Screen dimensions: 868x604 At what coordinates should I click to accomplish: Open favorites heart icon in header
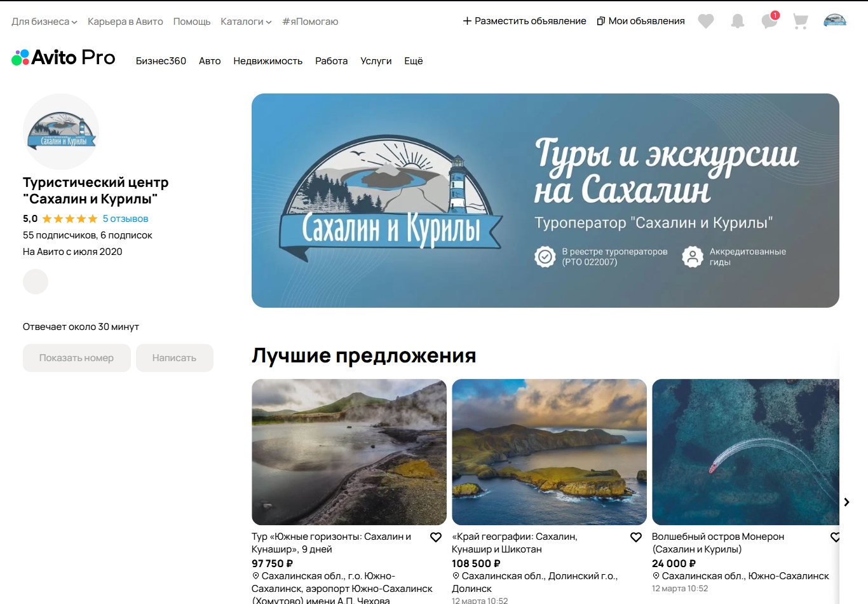pos(705,22)
